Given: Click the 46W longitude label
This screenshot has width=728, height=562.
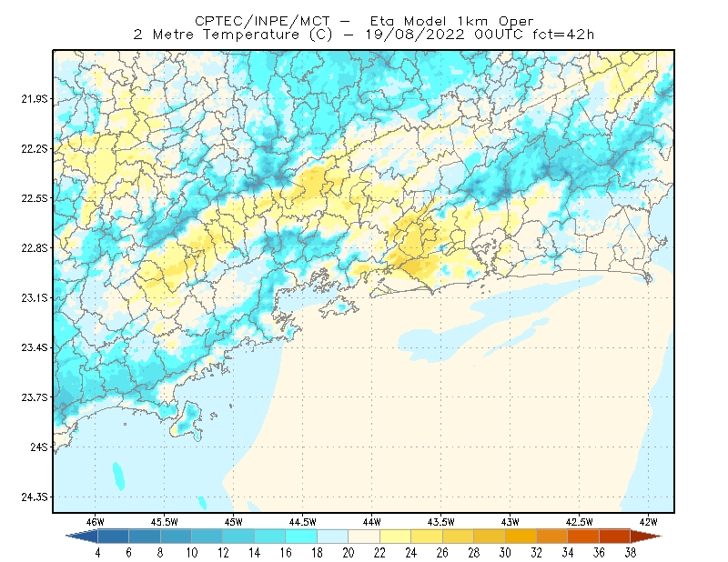Looking at the screenshot, I should [x=96, y=522].
